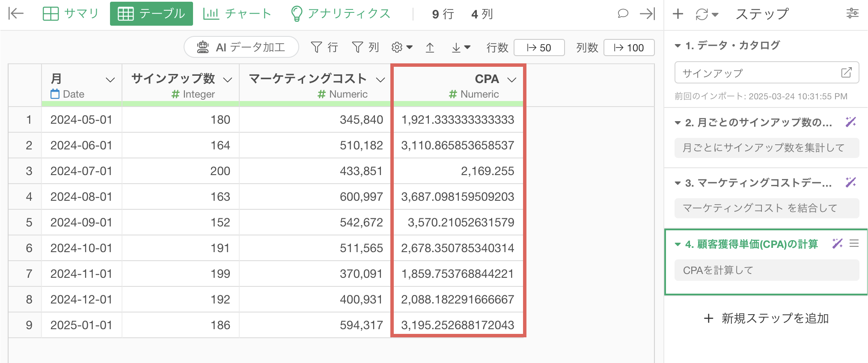Collapse the right steps panel arrow
868x363 pixels.
point(648,14)
